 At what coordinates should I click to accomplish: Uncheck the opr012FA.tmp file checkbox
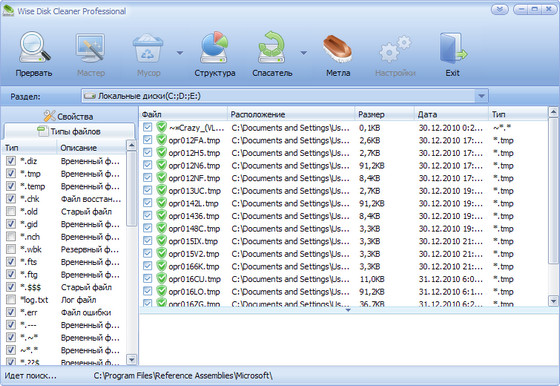click(x=148, y=140)
